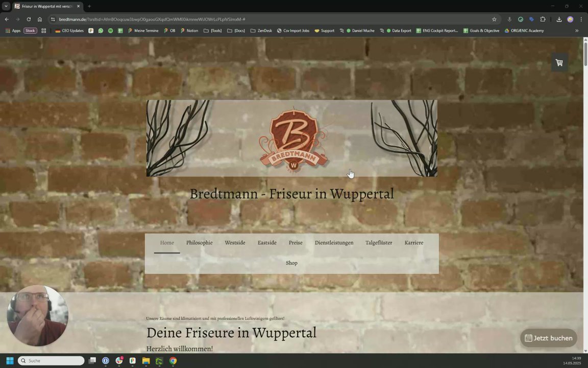Open the green taskbar application icon
Viewport: 588px width, 368px height.
pyautogui.click(x=159, y=360)
